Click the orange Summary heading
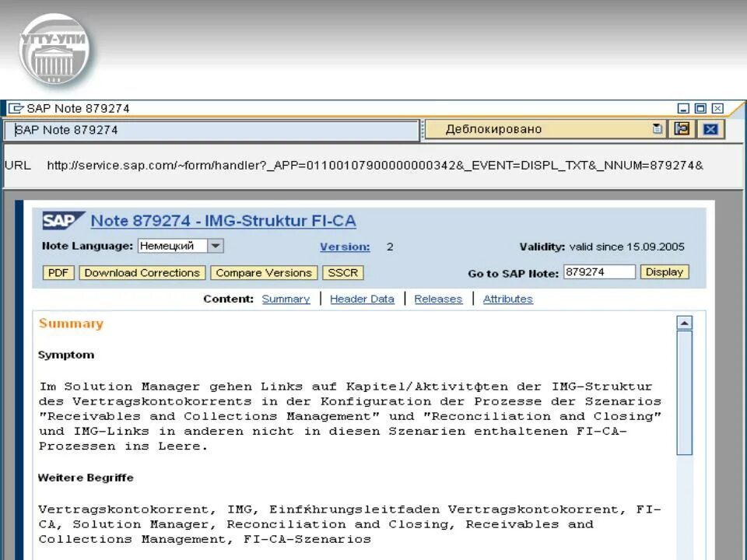 pos(71,324)
